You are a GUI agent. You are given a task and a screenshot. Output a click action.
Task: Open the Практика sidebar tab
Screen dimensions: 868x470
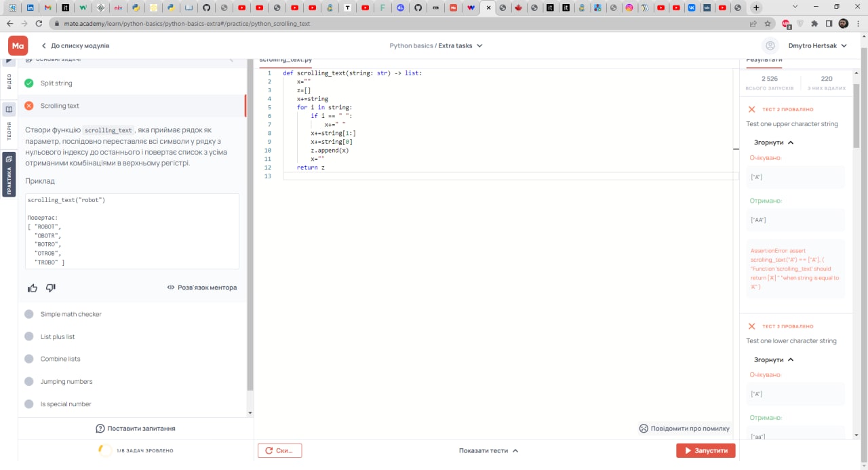[x=9, y=174]
